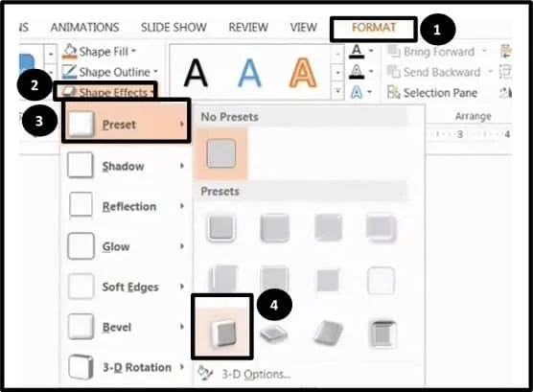Screen dimensions: 533x392
Task: Click the Text Effects glowing A icon
Action: 357,92
